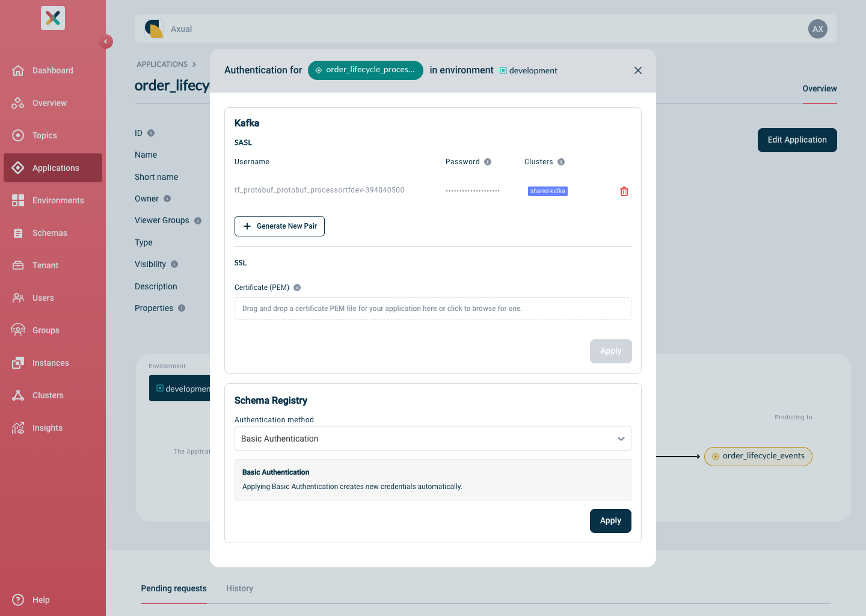Open the Instances icon in the sidebar
The image size is (866, 616).
pos(18,363)
